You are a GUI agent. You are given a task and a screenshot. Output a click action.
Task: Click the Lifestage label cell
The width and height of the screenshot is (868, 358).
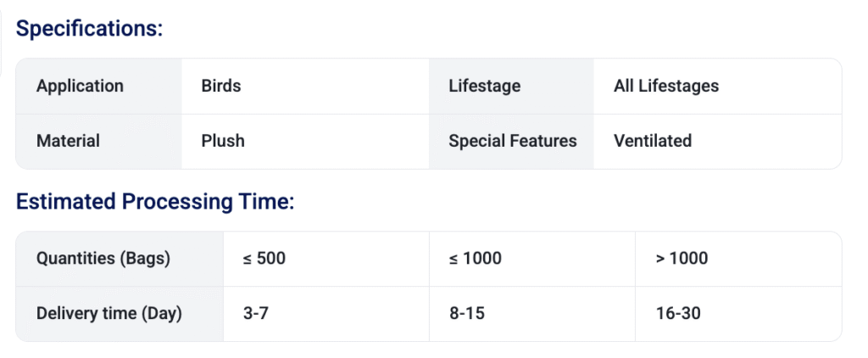point(484,86)
